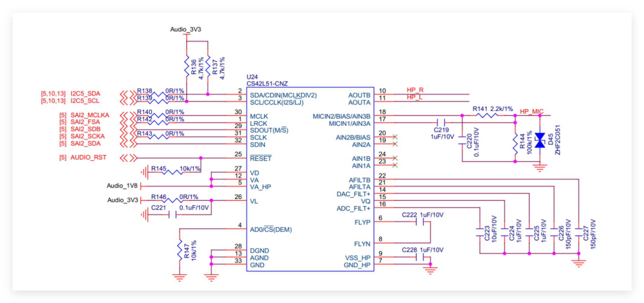Click the MCLK pin name
The height and width of the screenshot is (303, 644).
click(259, 117)
